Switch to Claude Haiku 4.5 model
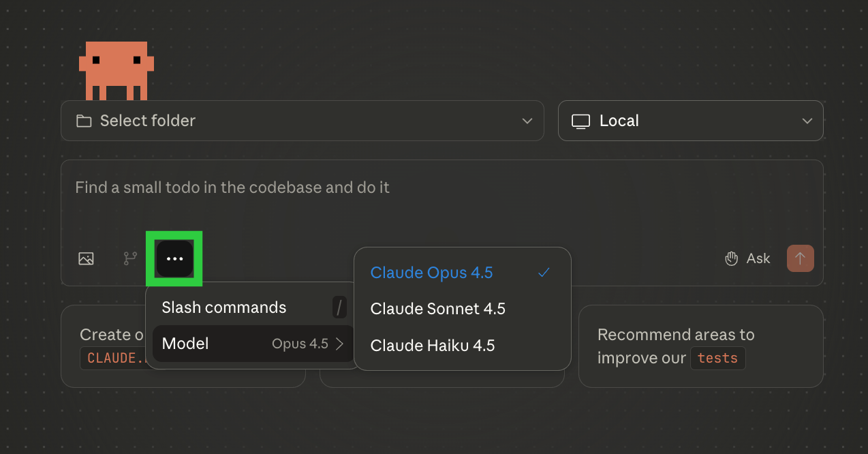The height and width of the screenshot is (454, 868). [x=432, y=346]
